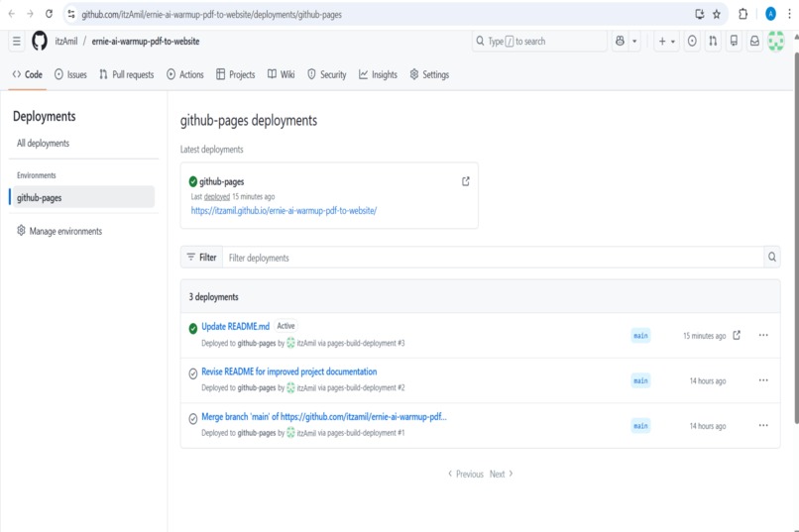Open more options for Update README.md deployment
The width and height of the screenshot is (799, 532).
(763, 335)
